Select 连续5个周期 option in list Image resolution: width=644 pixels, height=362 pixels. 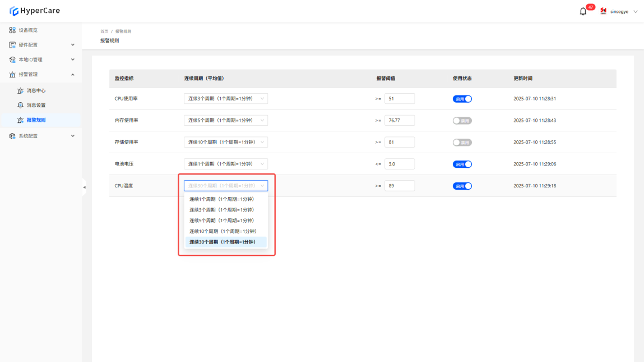click(226, 221)
